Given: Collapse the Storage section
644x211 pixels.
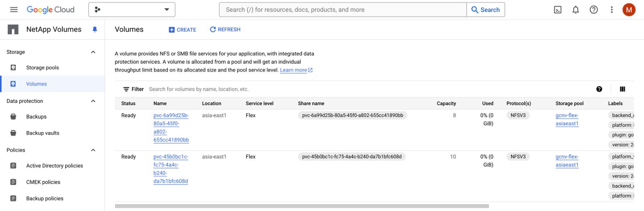Looking at the screenshot, I should 93,52.
